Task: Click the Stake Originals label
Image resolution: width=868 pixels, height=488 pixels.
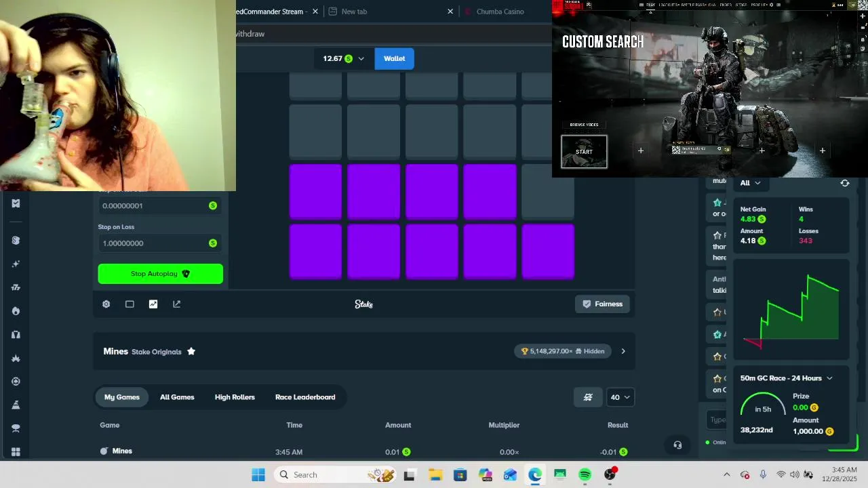Action: tap(157, 352)
